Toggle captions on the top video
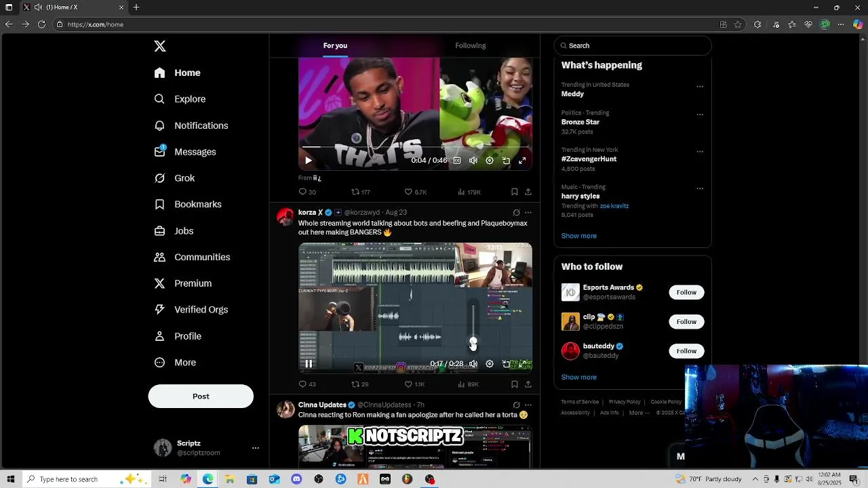 pyautogui.click(x=457, y=161)
